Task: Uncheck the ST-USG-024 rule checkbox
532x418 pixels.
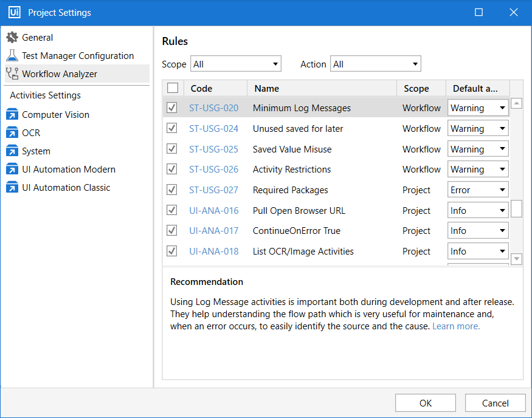Action: pyautogui.click(x=172, y=129)
